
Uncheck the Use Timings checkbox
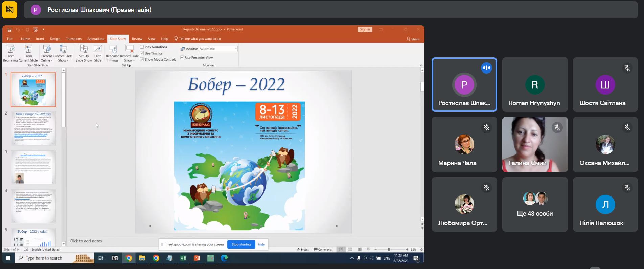(142, 53)
